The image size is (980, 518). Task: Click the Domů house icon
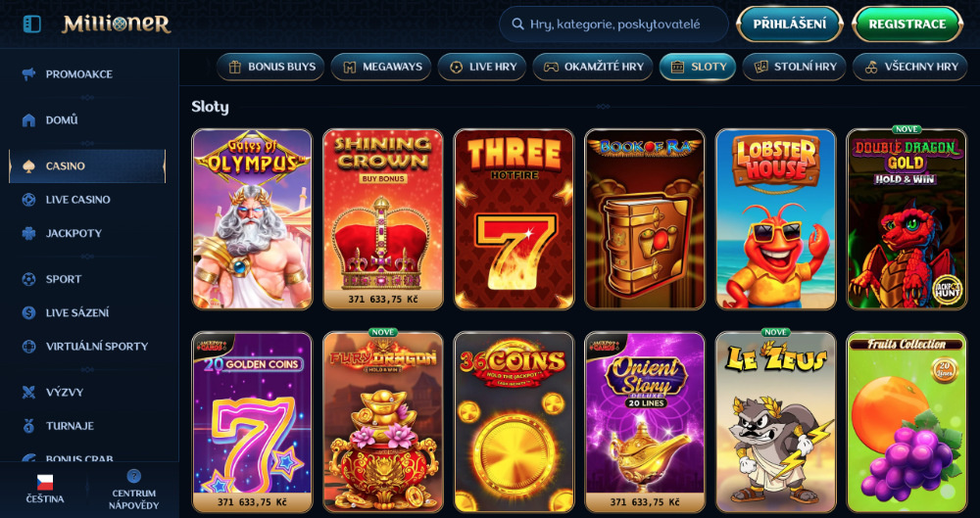coord(28,120)
